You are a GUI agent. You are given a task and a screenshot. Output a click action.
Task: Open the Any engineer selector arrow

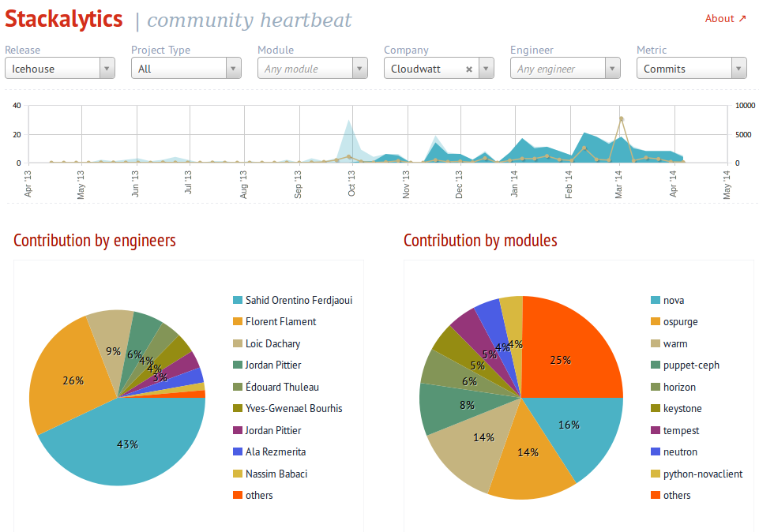point(612,69)
